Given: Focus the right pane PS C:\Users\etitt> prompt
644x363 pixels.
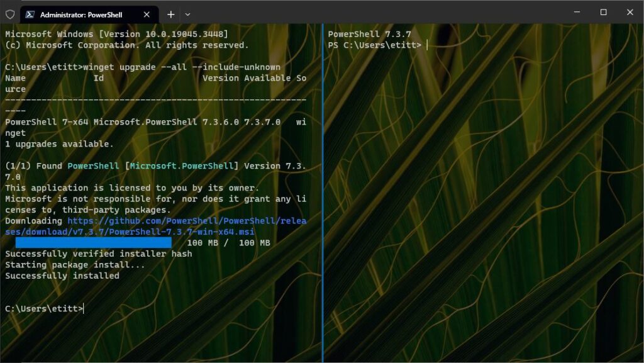Looking at the screenshot, I should point(375,45).
